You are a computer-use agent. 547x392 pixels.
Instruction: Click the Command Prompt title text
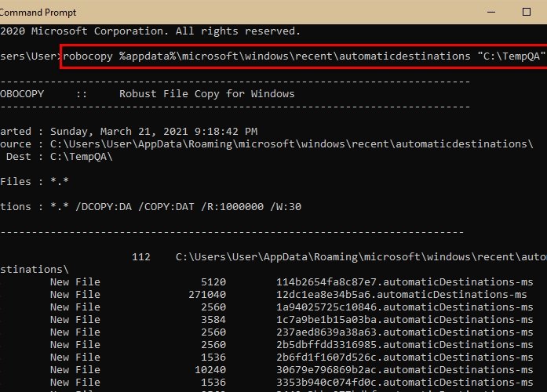click(38, 13)
